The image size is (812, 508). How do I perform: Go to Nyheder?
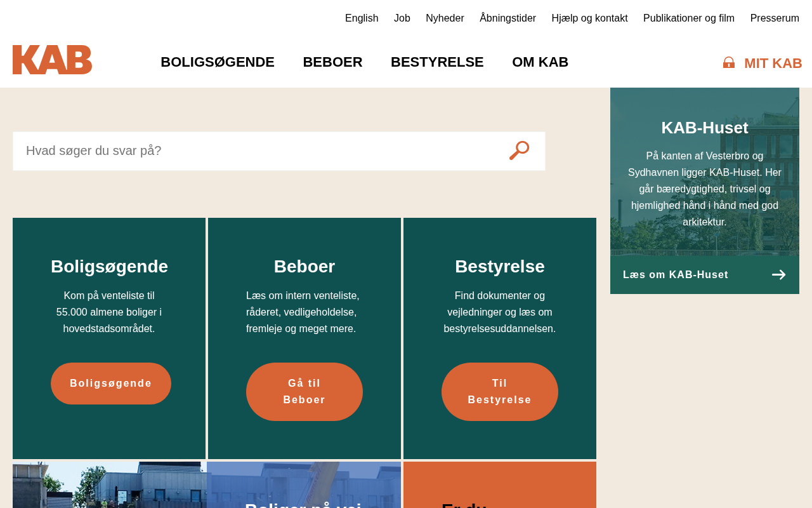[445, 18]
